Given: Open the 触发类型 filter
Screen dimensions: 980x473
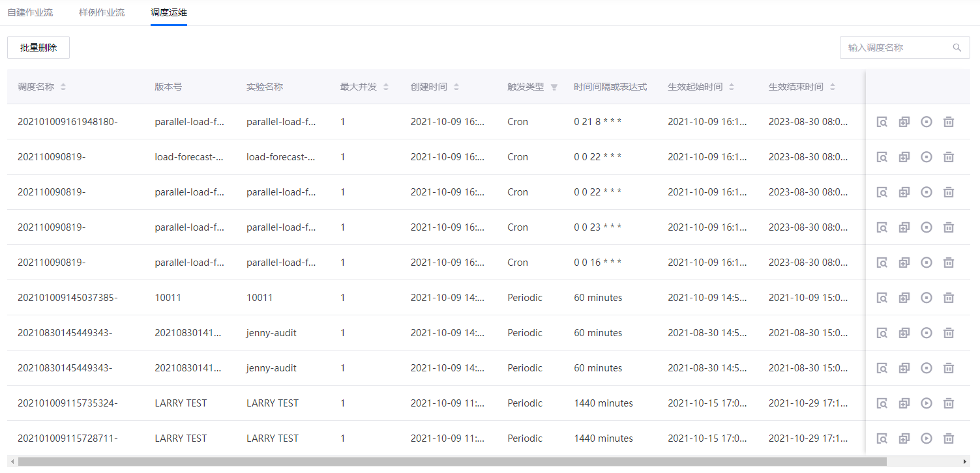Looking at the screenshot, I should pos(554,87).
